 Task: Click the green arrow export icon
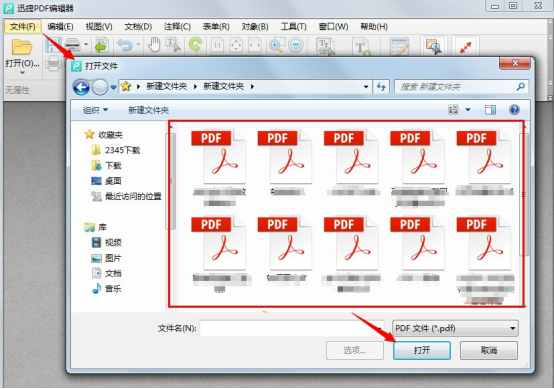tap(102, 46)
